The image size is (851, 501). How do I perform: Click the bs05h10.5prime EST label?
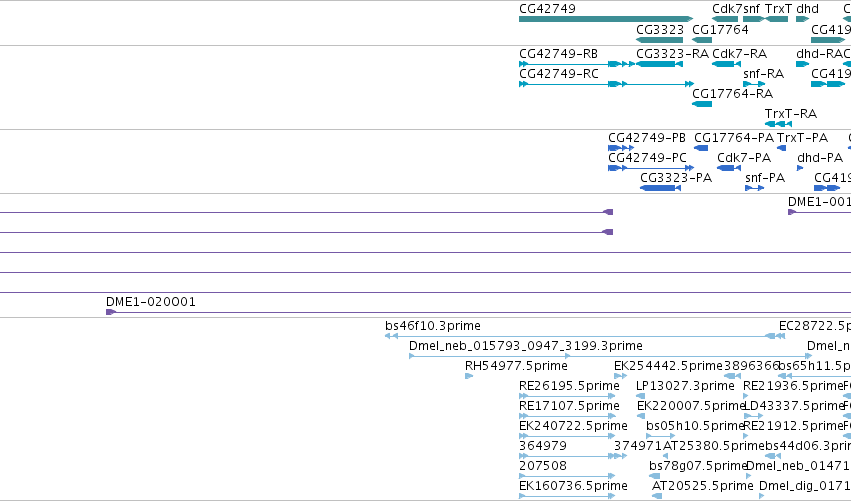tap(695, 426)
